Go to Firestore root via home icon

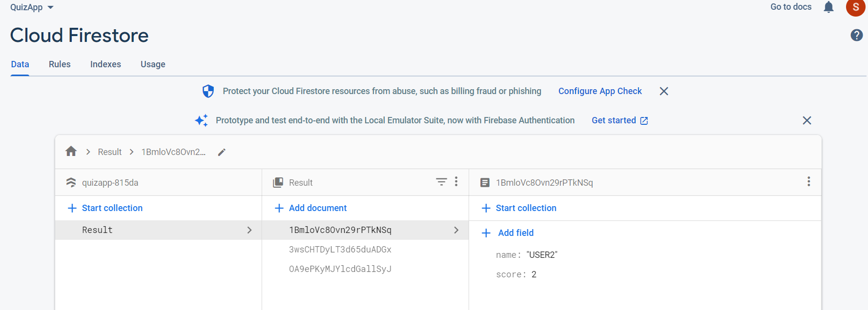pos(71,152)
